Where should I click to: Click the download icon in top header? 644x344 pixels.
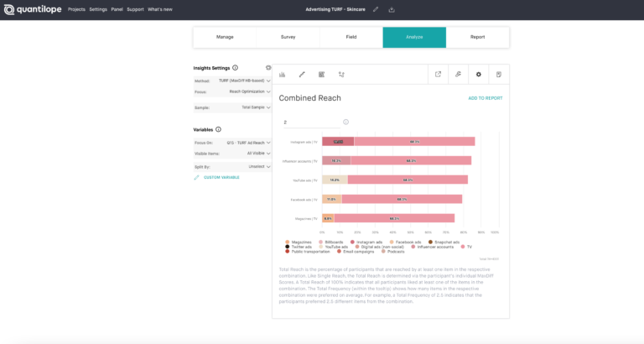click(392, 9)
